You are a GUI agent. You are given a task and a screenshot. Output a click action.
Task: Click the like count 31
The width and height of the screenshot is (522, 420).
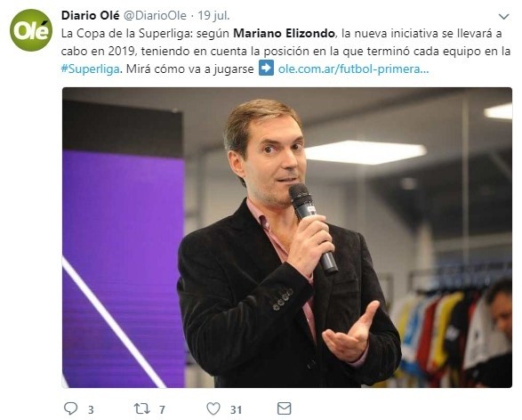[236, 409]
